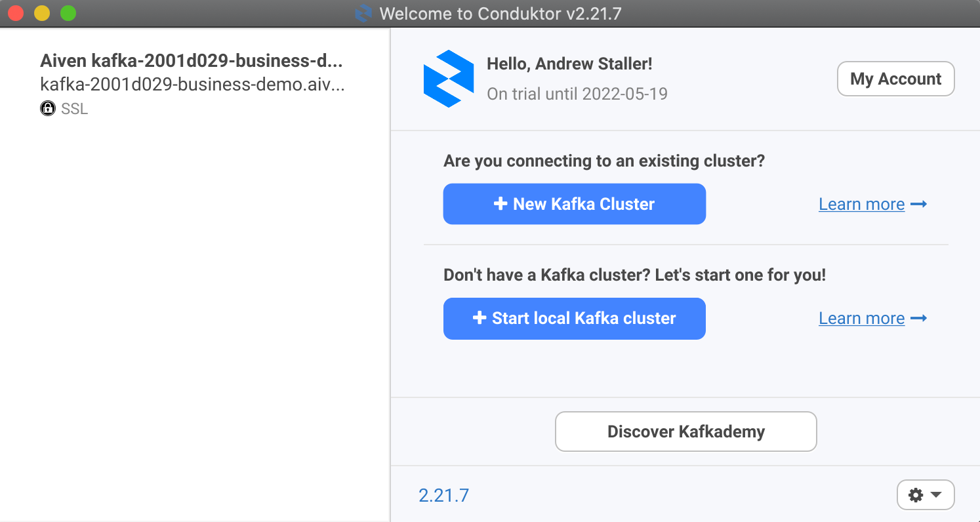This screenshot has width=980, height=522.
Task: Click the plus icon on Start local Kafka cluster
Action: (x=480, y=318)
